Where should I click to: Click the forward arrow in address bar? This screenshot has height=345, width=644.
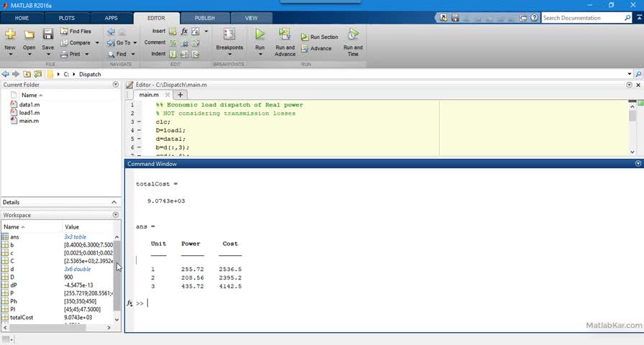pyautogui.click(x=16, y=74)
